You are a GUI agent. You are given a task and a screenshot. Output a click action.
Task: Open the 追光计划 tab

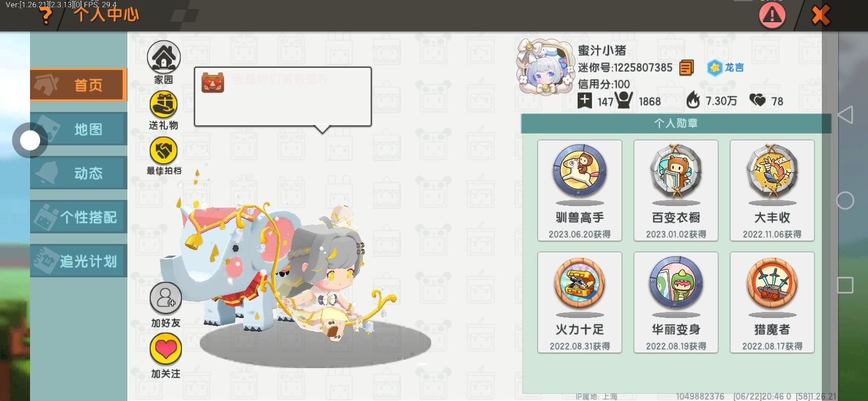[x=78, y=261]
